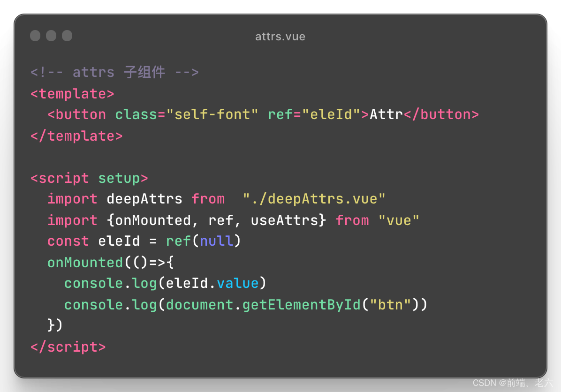The height and width of the screenshot is (392, 561).
Task: Click the closing </script> tag
Action: (68, 347)
